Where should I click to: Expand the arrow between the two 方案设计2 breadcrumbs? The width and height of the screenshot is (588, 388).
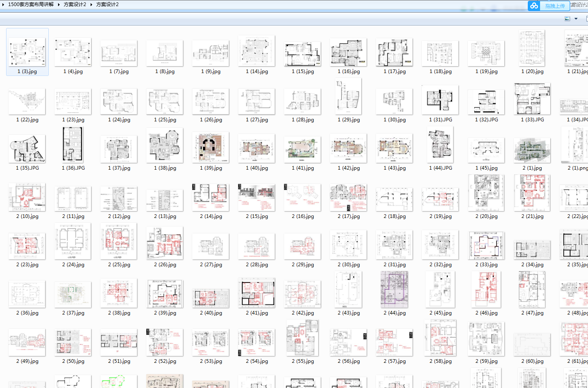[91, 4]
